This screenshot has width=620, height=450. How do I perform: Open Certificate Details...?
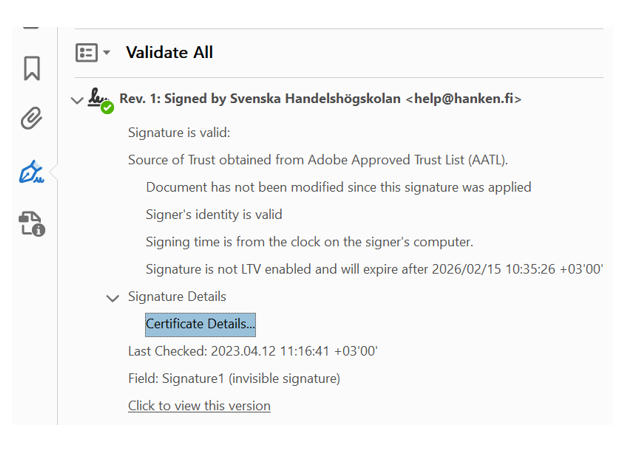click(200, 324)
